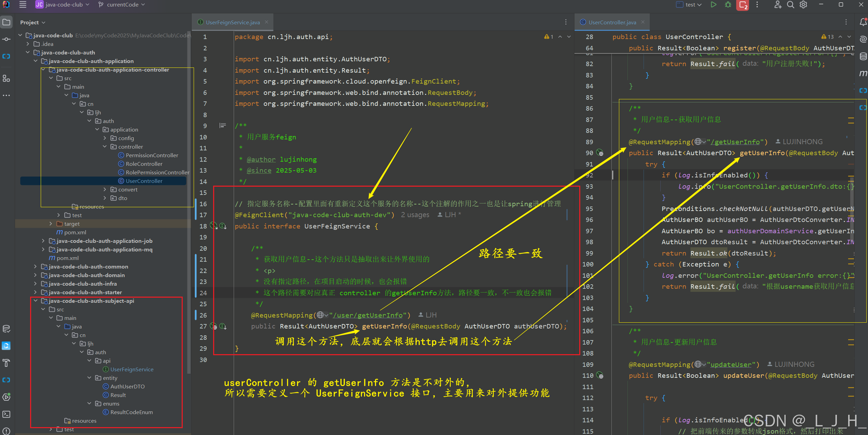Expand the convert package folder
The image size is (868, 435).
(x=105, y=189)
